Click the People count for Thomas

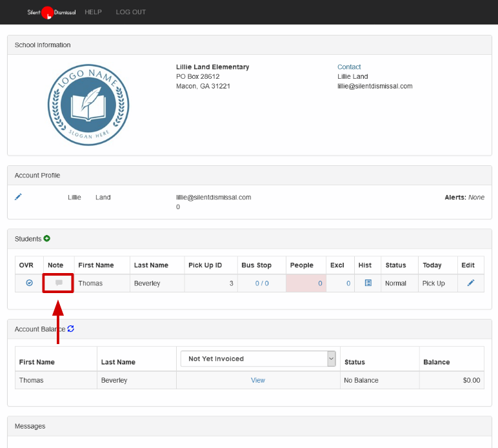pos(319,283)
